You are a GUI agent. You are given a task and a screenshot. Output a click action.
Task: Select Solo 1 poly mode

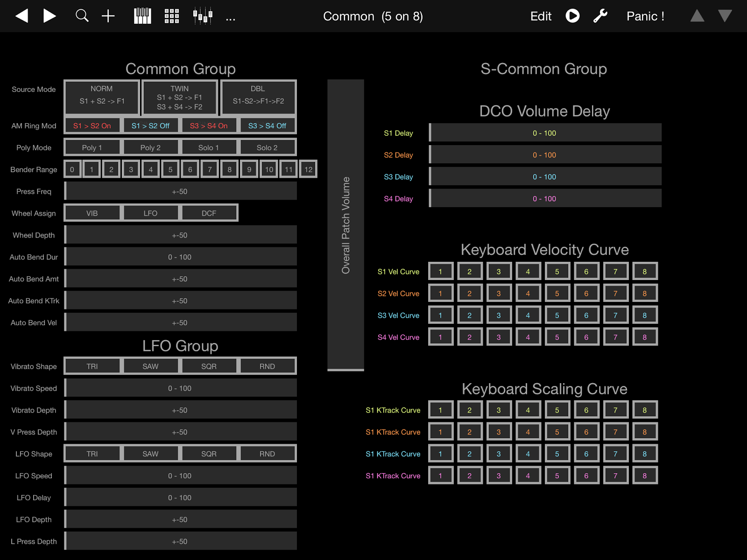(x=209, y=147)
